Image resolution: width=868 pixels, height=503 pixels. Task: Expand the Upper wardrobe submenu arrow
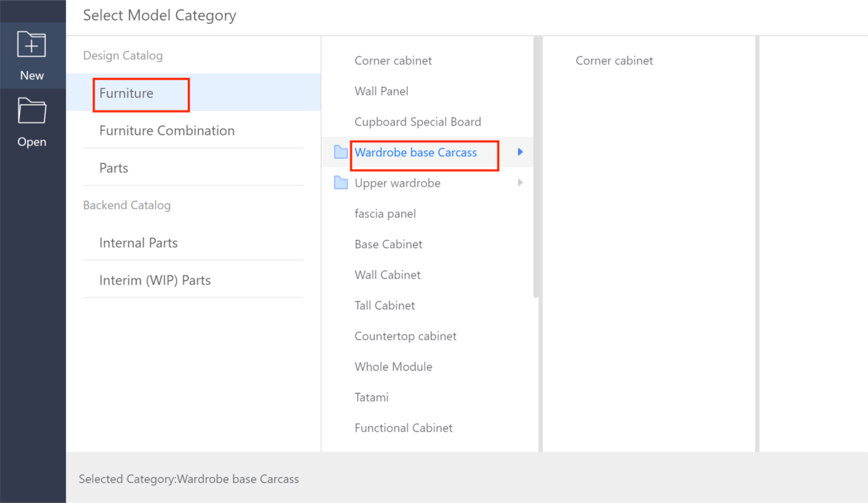[520, 183]
